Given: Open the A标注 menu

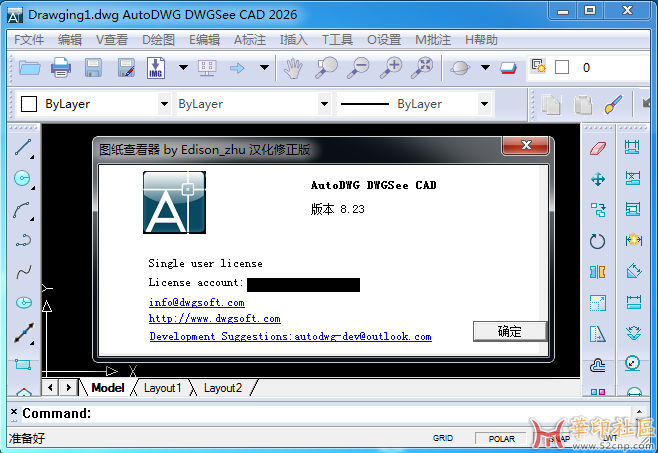Looking at the screenshot, I should click(x=250, y=40).
